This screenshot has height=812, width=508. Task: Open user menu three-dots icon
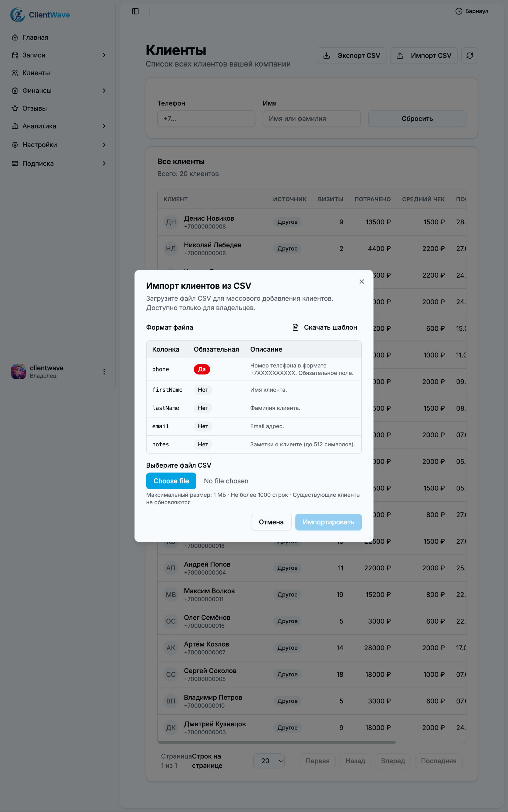[x=104, y=372]
